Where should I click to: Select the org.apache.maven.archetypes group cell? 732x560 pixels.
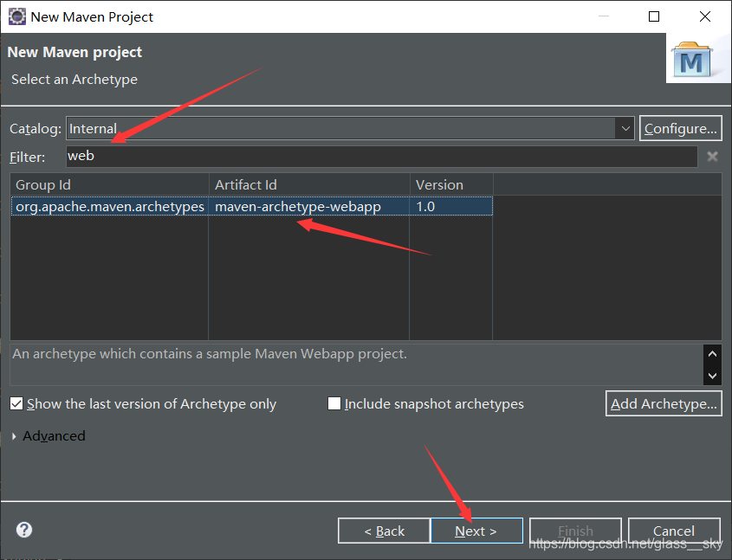[110, 207]
